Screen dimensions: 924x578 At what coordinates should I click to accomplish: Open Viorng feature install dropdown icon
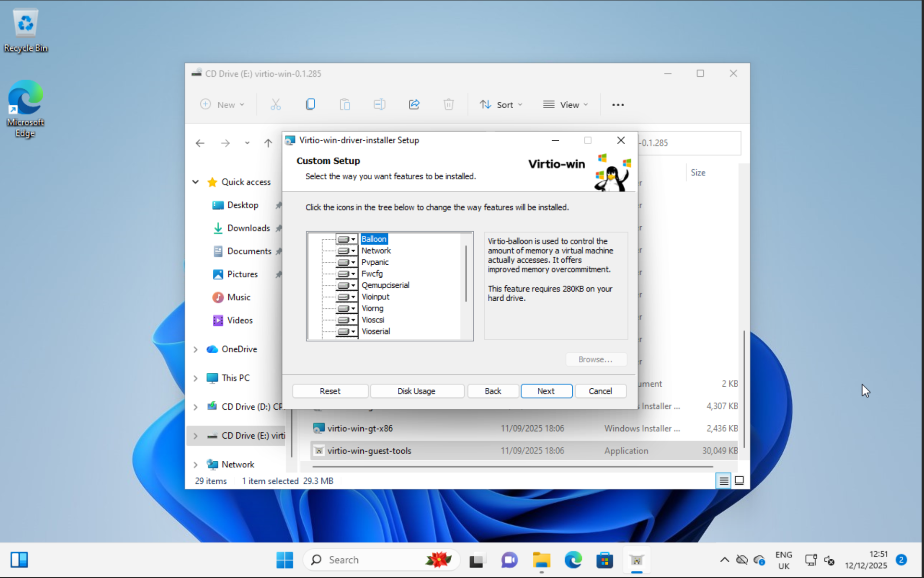click(x=346, y=308)
